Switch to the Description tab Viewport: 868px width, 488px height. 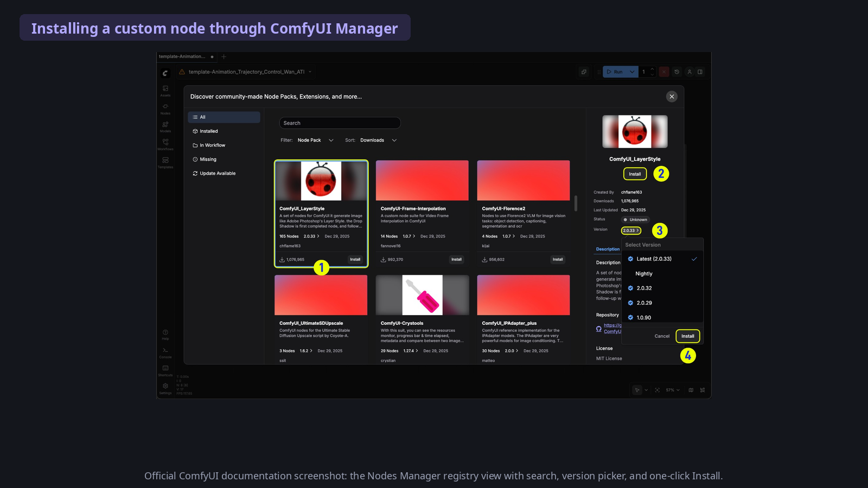[608, 249]
